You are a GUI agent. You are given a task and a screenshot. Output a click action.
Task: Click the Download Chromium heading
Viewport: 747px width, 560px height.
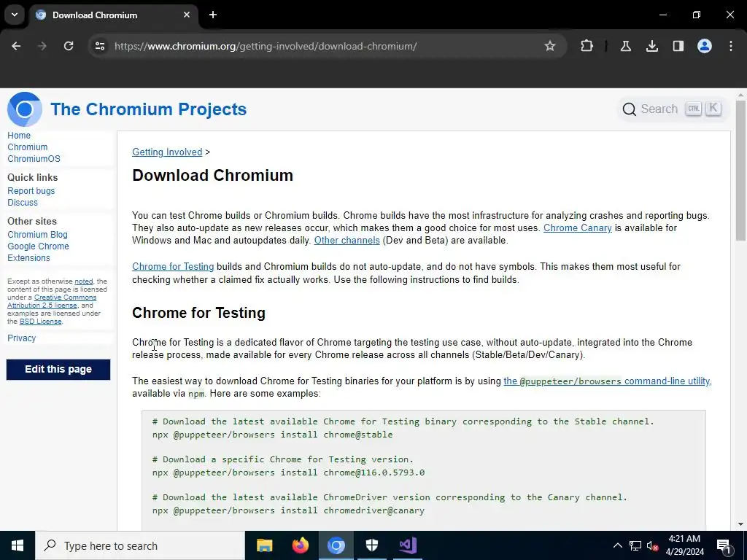click(212, 175)
